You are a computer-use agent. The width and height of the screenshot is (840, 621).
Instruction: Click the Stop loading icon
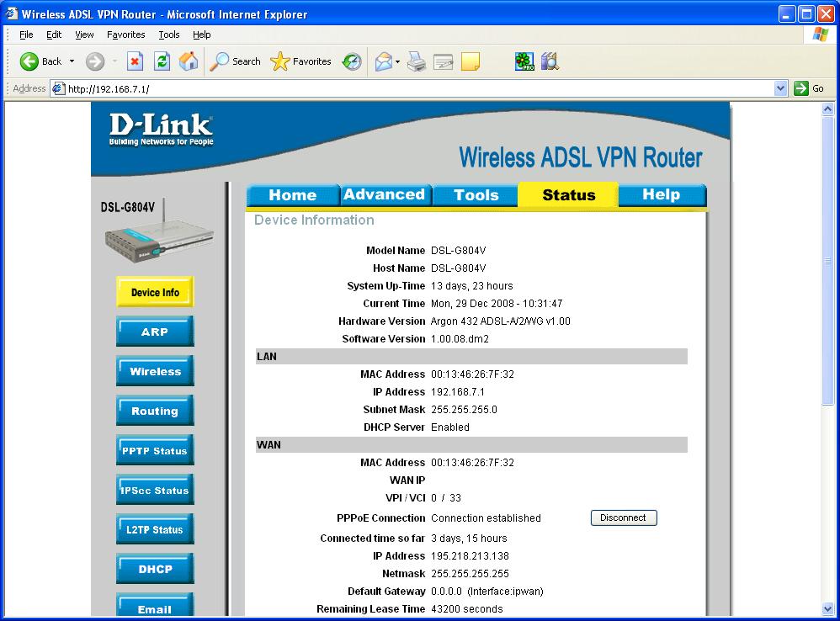135,61
